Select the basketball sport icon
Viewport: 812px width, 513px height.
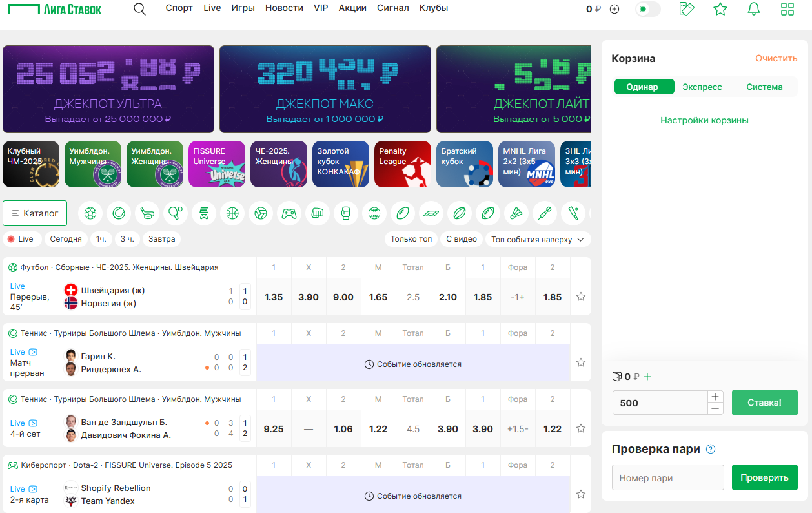click(232, 213)
